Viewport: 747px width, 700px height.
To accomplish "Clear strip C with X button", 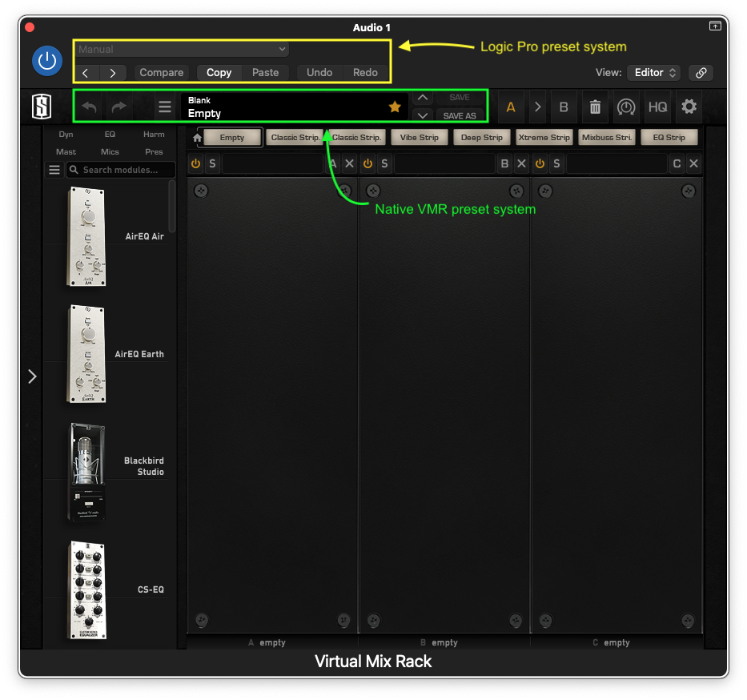I will (x=693, y=164).
